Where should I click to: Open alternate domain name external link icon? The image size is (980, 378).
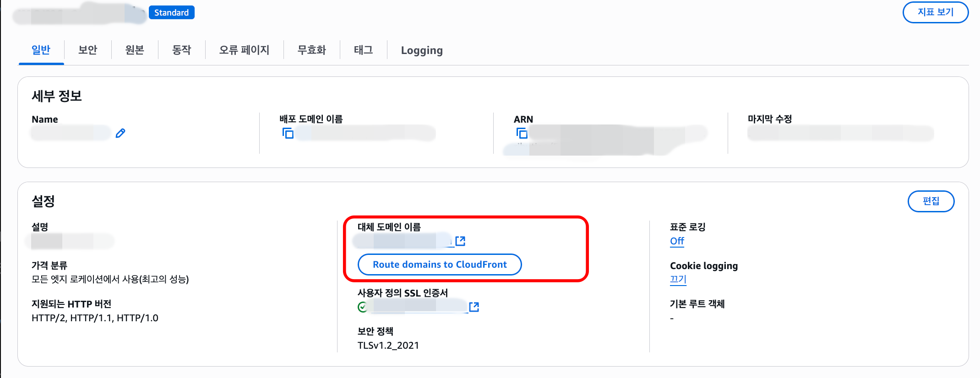point(460,241)
